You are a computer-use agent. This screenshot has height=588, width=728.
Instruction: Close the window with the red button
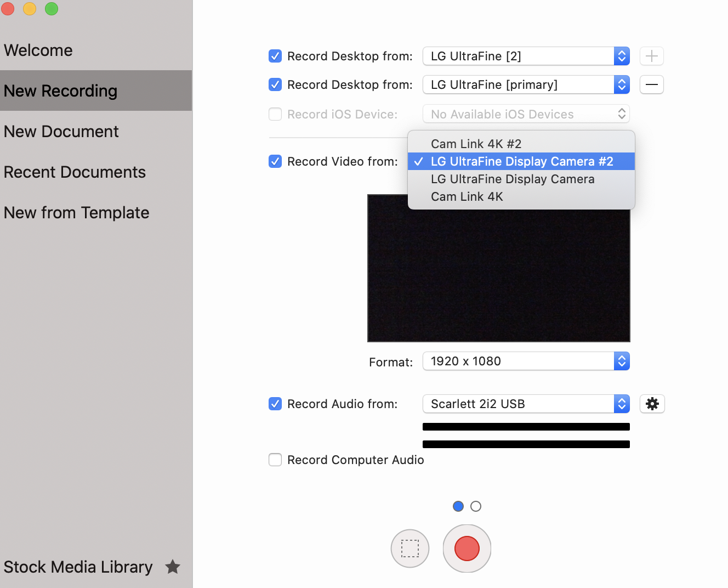pyautogui.click(x=8, y=9)
